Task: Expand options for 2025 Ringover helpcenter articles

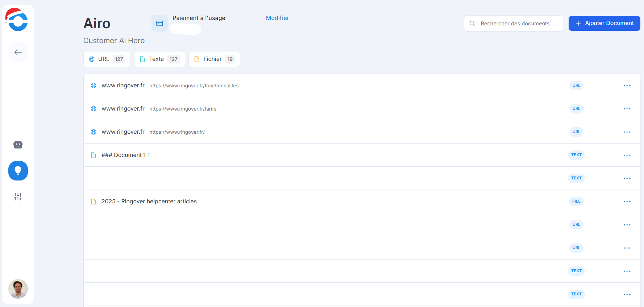Action: [x=627, y=202]
